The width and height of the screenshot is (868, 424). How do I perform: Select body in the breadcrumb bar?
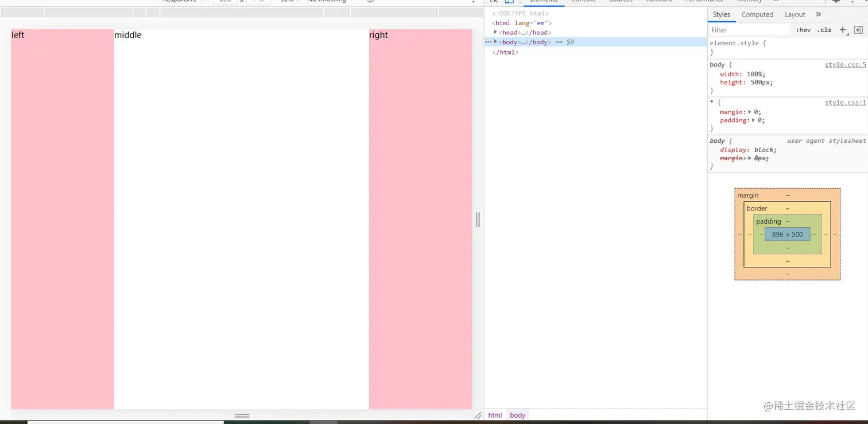[x=517, y=415]
